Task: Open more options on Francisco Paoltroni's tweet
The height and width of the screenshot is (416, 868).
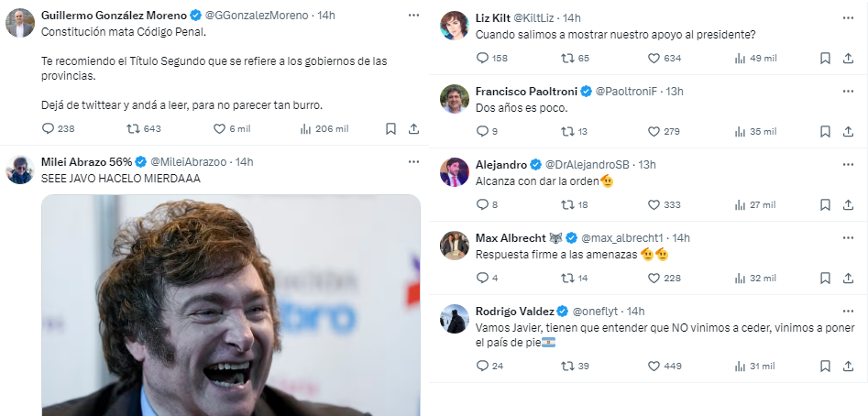Action: pos(848,91)
